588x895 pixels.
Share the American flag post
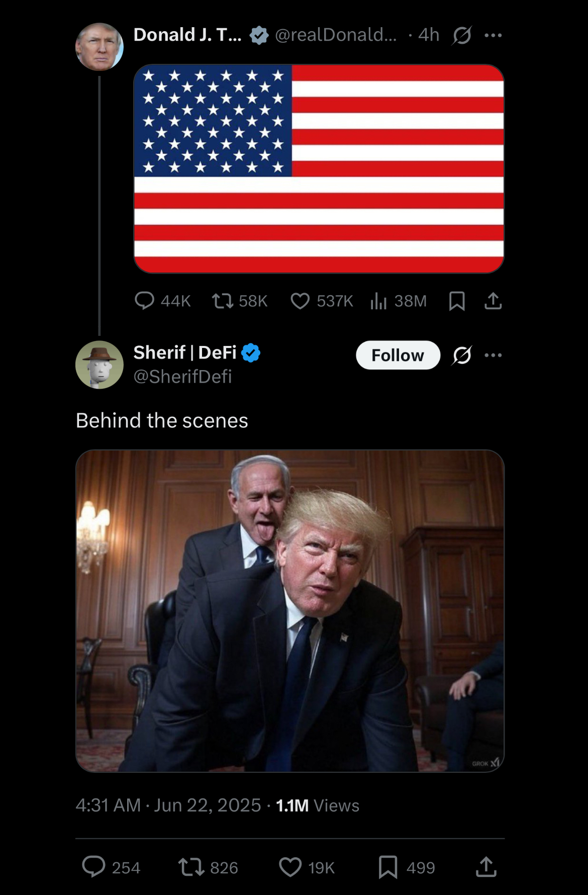click(493, 301)
